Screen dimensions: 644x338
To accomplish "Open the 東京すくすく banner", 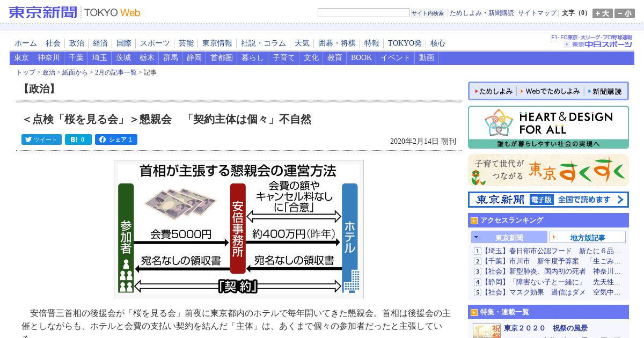I will click(548, 170).
